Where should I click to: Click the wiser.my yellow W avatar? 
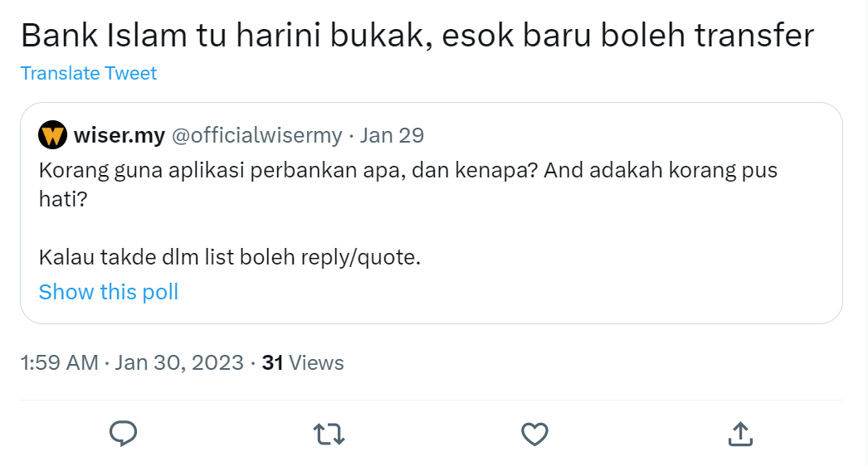[53, 135]
